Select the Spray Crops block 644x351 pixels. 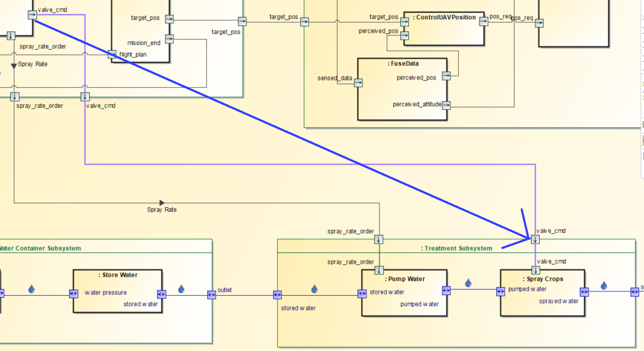click(543, 293)
